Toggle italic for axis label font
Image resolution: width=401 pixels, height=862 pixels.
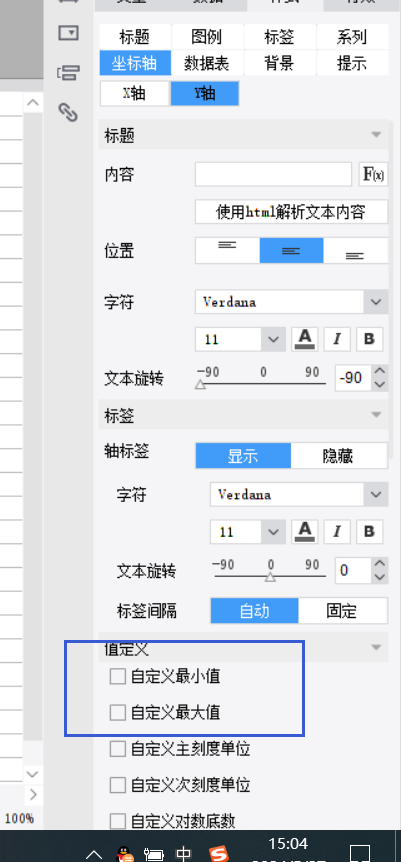[337, 532]
